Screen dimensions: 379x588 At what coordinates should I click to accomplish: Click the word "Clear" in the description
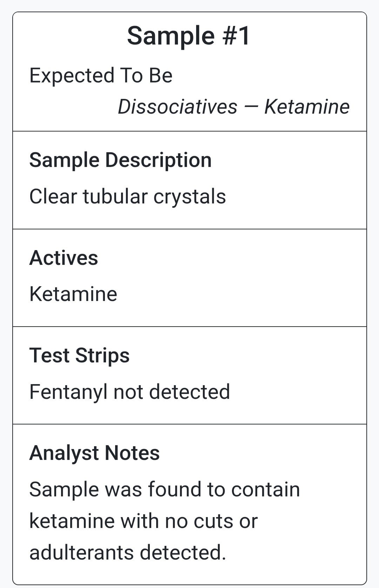click(x=53, y=196)
